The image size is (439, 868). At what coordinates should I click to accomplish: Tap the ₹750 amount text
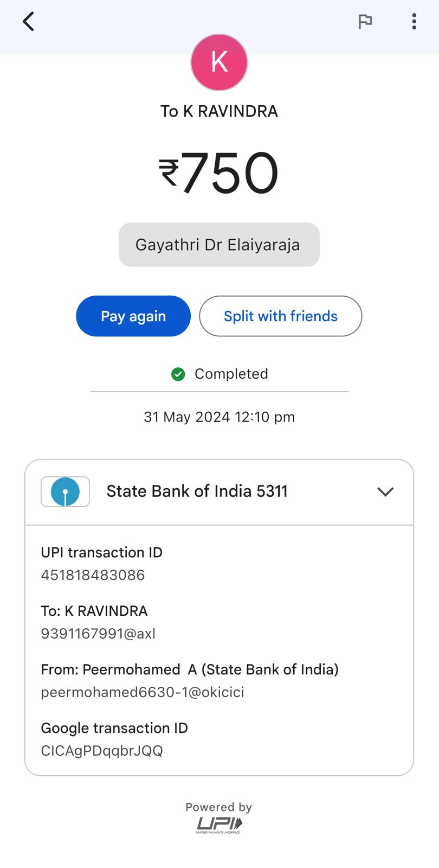(219, 173)
